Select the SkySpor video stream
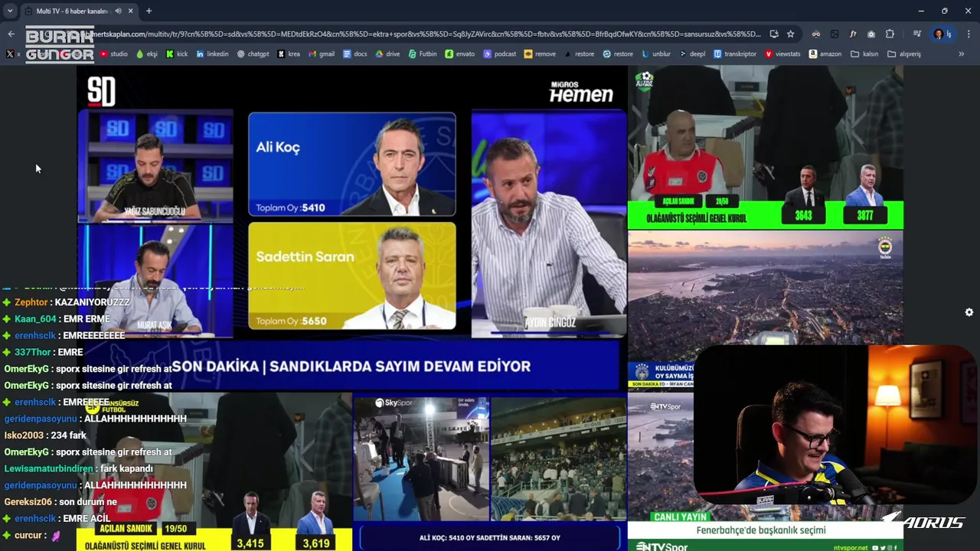The image size is (980, 551). (490, 471)
